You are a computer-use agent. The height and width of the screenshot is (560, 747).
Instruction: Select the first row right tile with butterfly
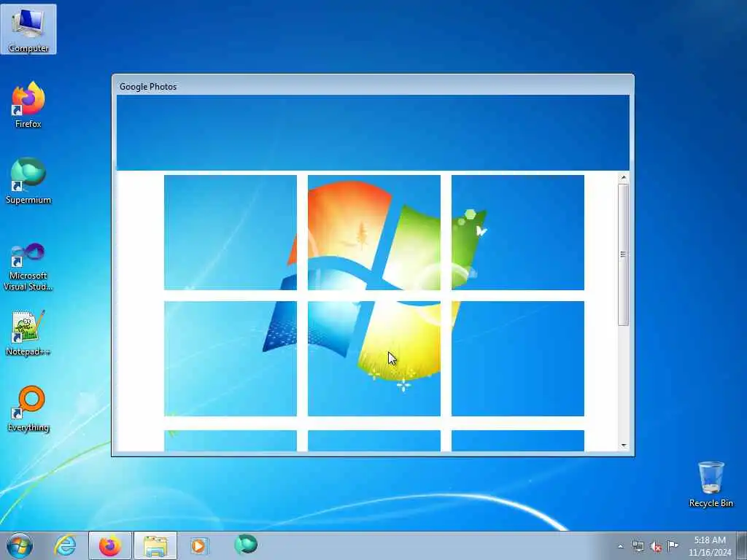[x=518, y=233]
